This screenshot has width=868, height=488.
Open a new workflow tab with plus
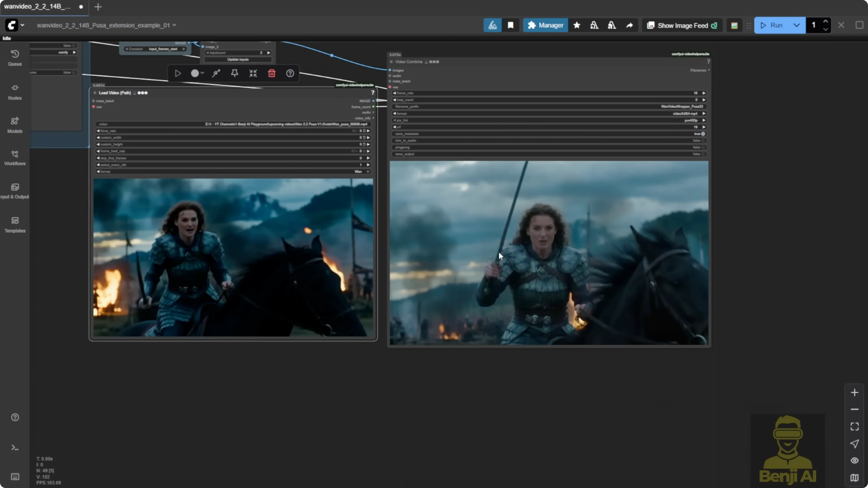click(98, 7)
